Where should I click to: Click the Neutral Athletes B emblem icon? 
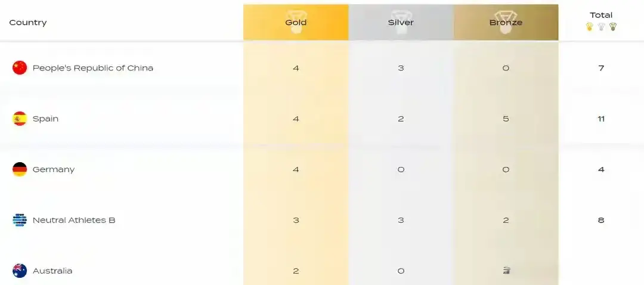[20, 220]
